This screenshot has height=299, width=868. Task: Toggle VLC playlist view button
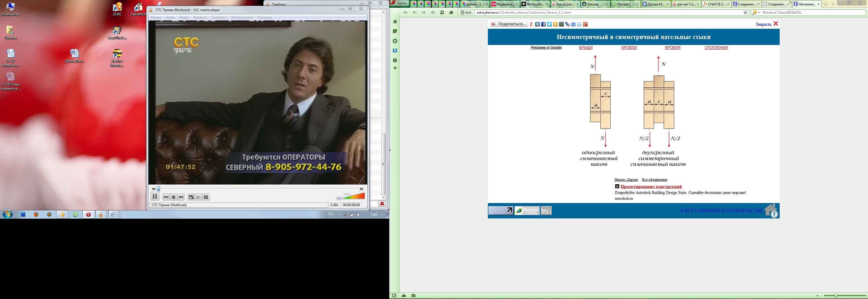pyautogui.click(x=198, y=197)
